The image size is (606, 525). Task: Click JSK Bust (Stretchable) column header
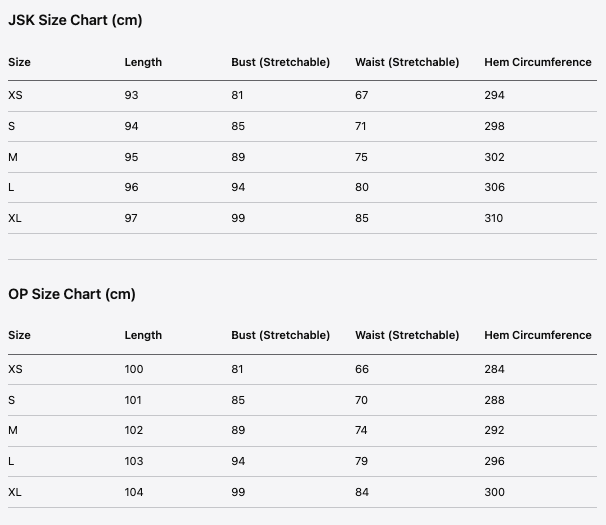pyautogui.click(x=280, y=62)
